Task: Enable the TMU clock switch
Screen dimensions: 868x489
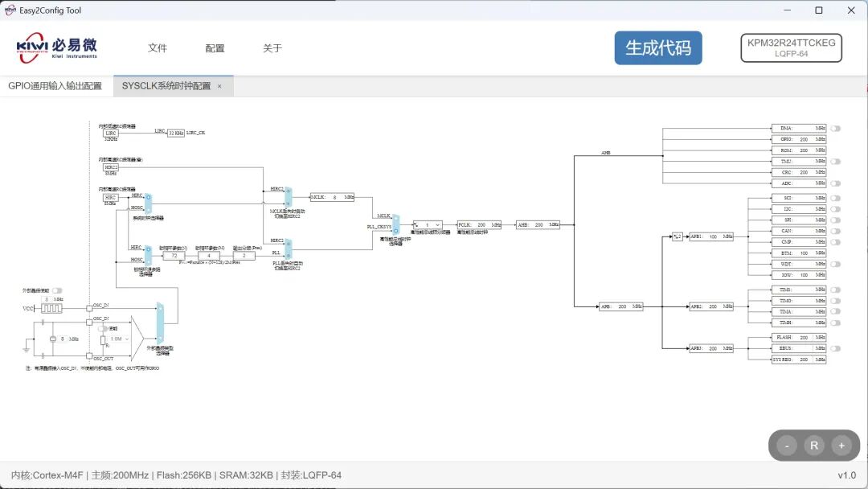Action: (x=835, y=162)
